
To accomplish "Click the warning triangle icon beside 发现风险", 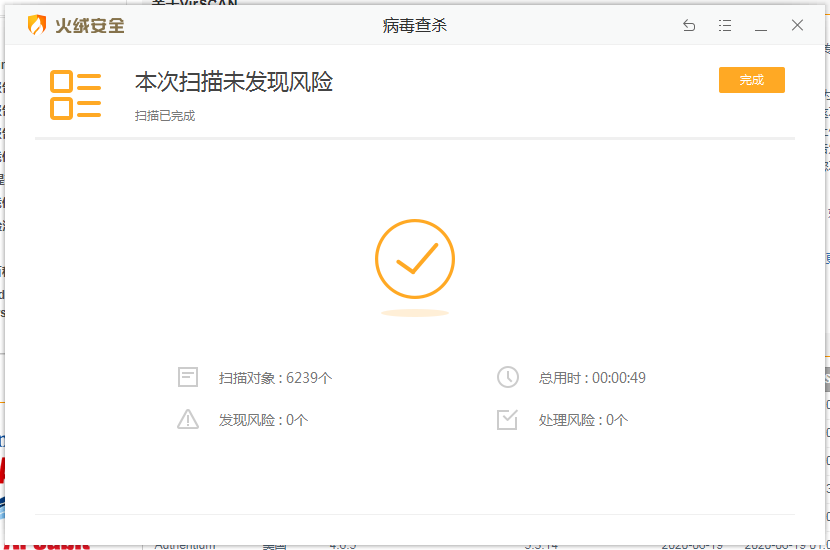I will click(x=188, y=419).
